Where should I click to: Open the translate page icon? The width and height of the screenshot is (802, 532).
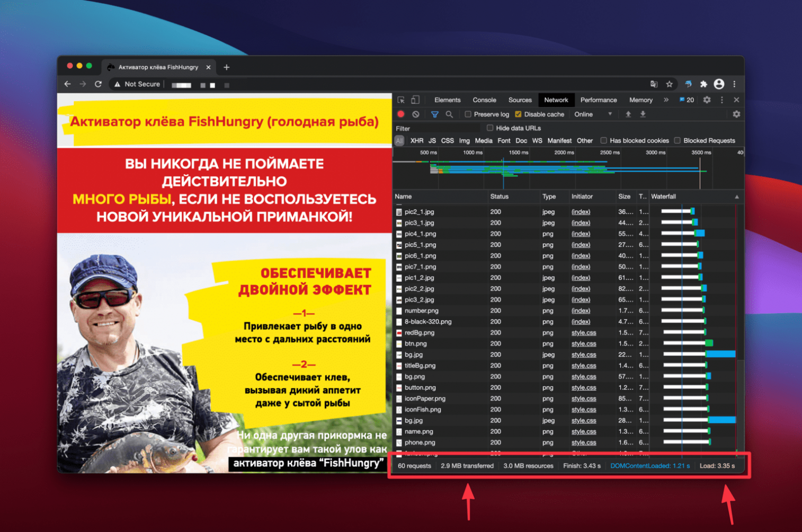pos(654,84)
